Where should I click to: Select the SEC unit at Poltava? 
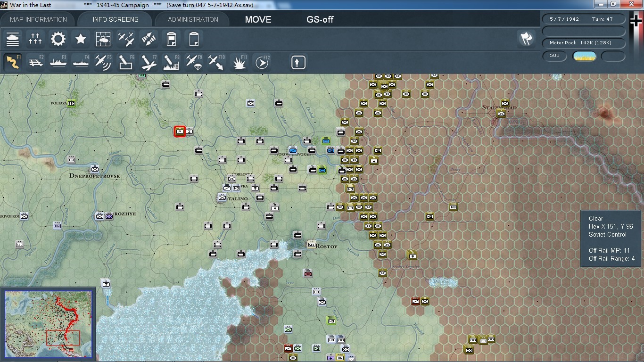point(71,103)
